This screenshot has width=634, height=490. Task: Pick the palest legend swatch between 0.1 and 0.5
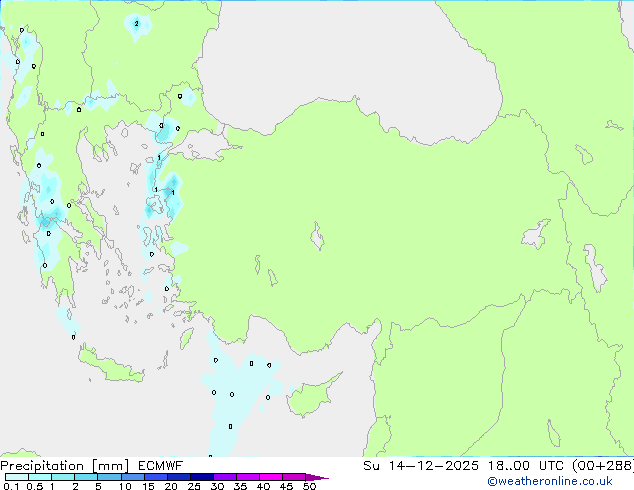[x=16, y=478]
